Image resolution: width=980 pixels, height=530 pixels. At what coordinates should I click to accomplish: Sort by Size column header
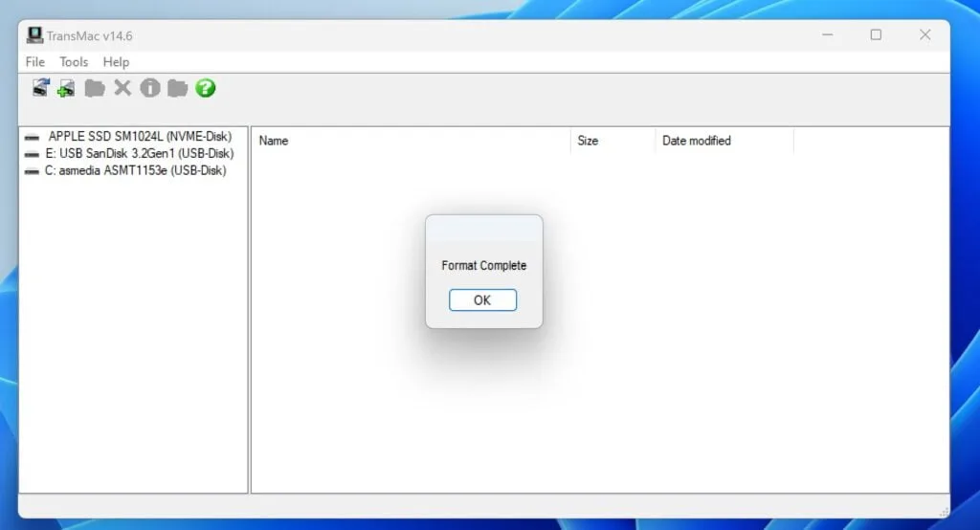(x=612, y=141)
